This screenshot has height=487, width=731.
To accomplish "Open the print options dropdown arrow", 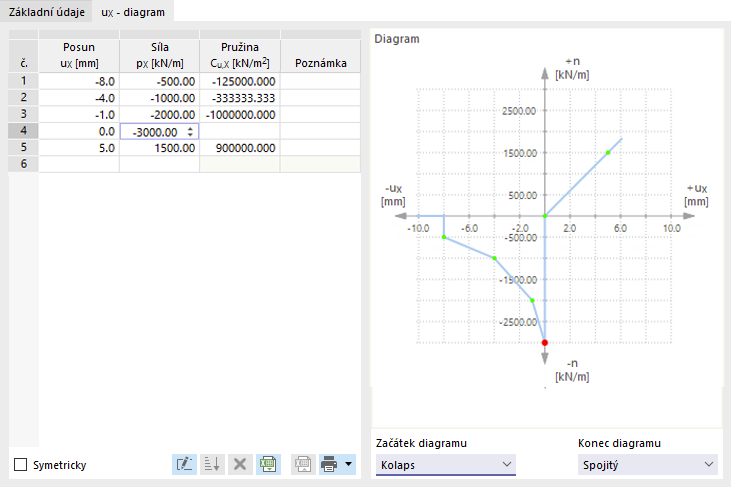I will tap(348, 464).
